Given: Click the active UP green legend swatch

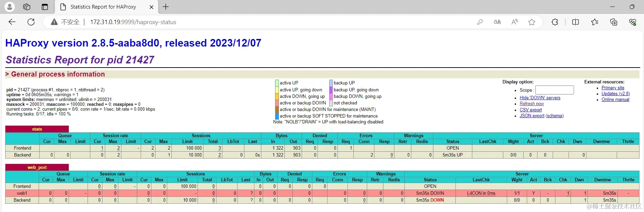Looking at the screenshot, I should pos(277,83).
